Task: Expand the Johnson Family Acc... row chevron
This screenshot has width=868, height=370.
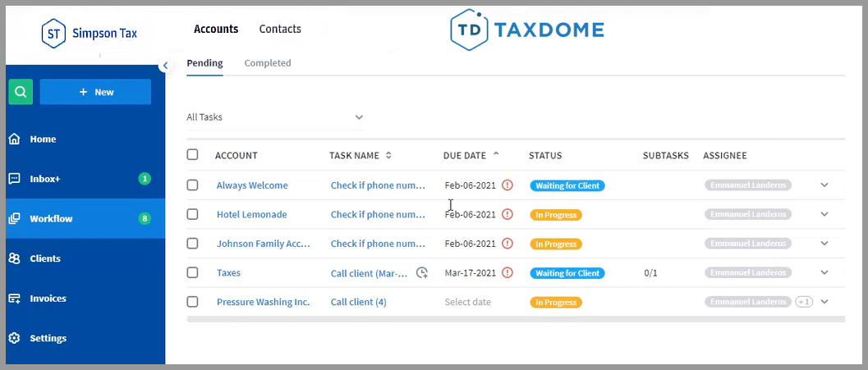Action: tap(824, 244)
